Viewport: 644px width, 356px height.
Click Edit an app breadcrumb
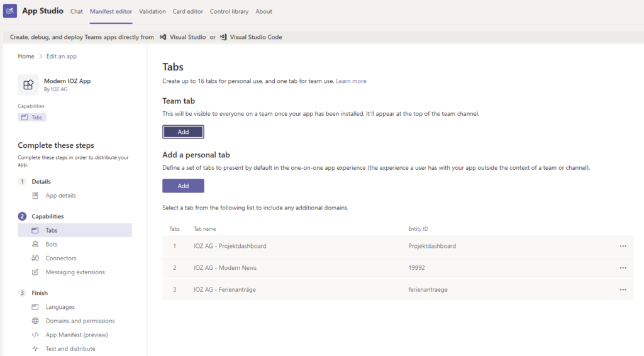(61, 56)
